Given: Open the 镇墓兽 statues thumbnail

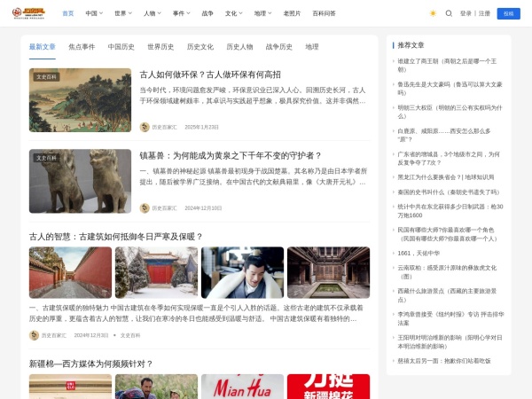Looking at the screenshot, I should click(x=80, y=181).
